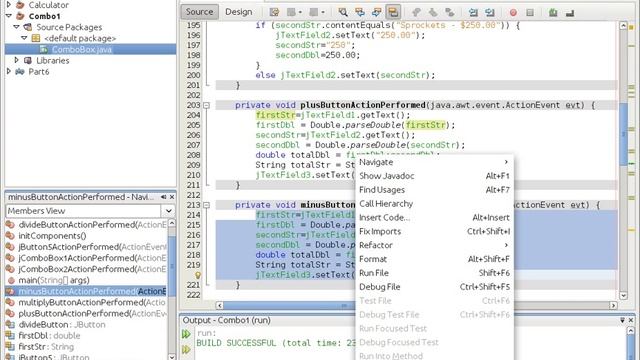Click the Part6 project icon

(x=20, y=71)
